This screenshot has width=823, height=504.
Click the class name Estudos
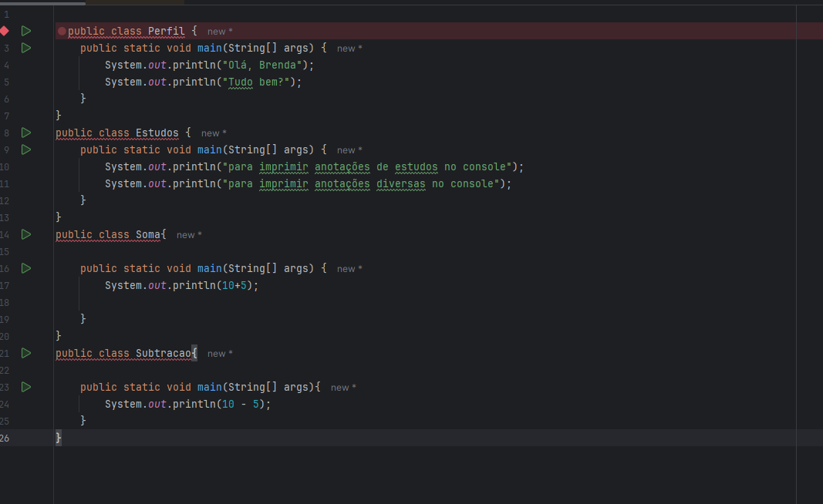(x=157, y=133)
